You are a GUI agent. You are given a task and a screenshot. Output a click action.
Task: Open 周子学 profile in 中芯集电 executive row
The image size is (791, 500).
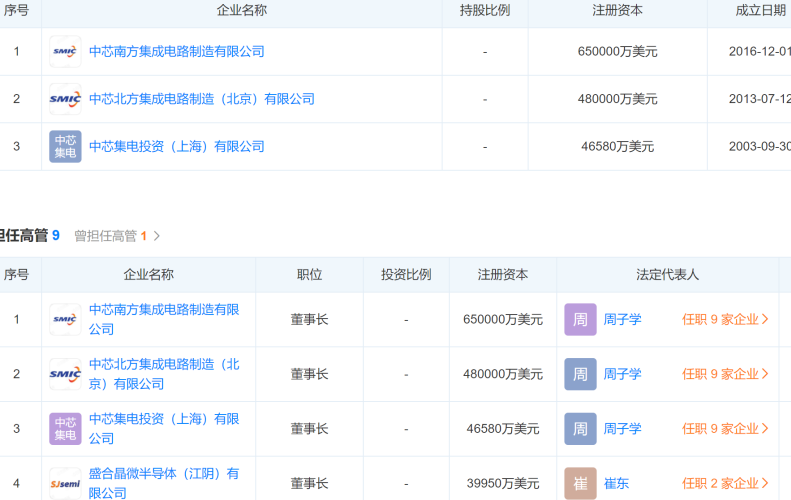point(623,428)
